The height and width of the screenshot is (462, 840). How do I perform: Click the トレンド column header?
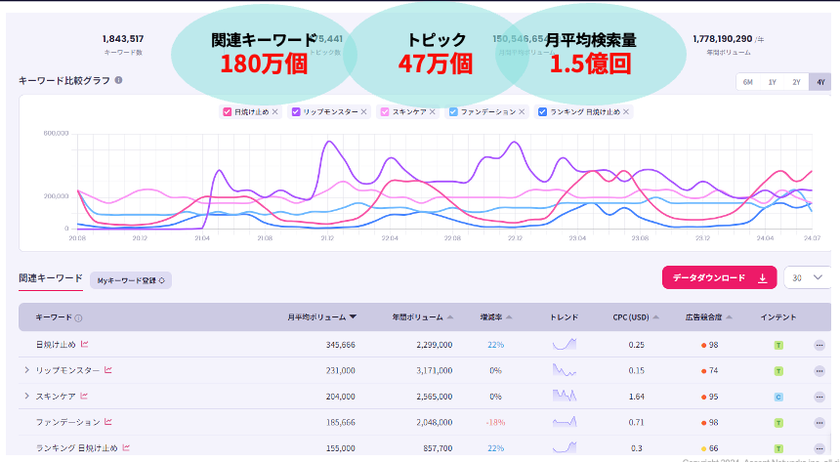click(x=564, y=317)
